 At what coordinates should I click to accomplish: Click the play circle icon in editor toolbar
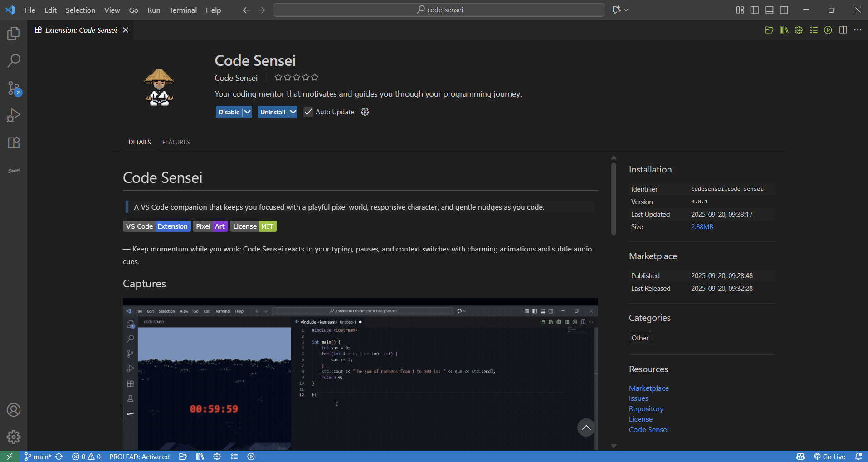[x=828, y=30]
